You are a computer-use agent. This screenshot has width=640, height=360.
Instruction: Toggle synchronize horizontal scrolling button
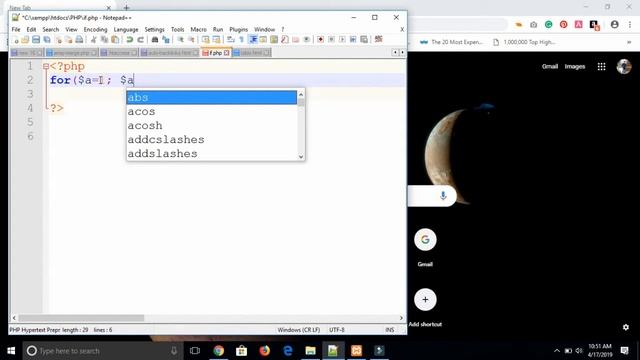tap(216, 40)
